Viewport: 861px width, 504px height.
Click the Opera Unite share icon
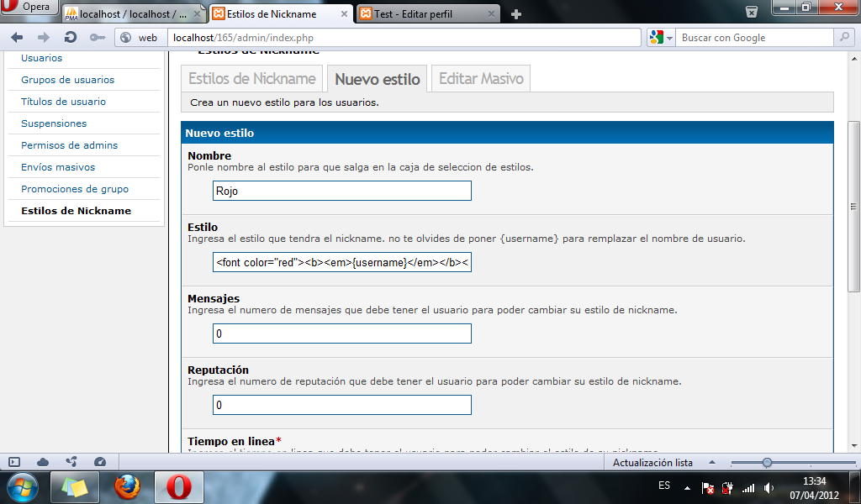[x=71, y=462]
